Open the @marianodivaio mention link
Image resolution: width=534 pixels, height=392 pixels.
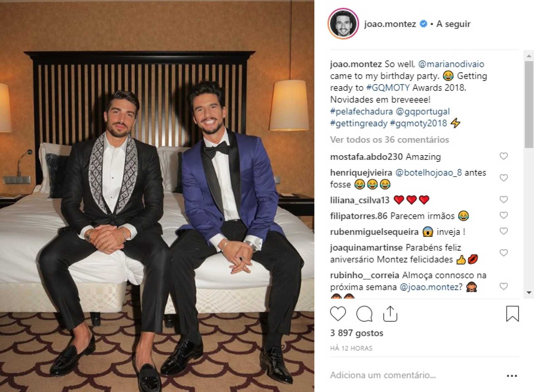point(451,64)
